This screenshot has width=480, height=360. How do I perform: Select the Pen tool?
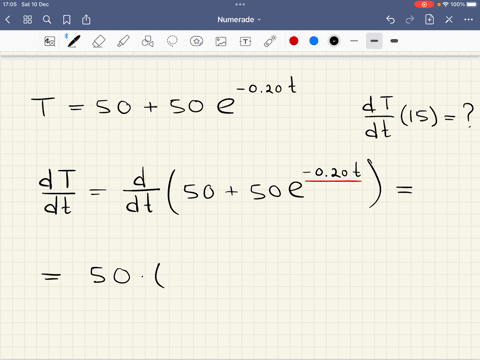pyautogui.click(x=73, y=41)
